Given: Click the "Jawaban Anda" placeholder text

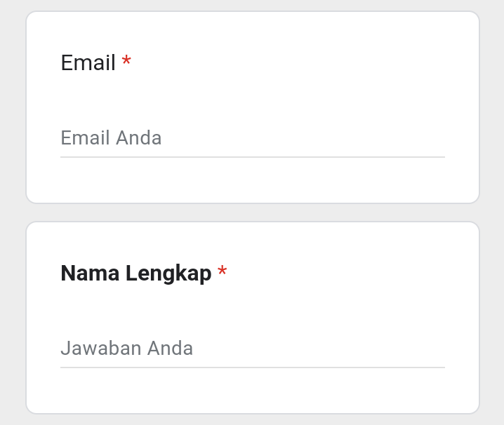Looking at the screenshot, I should pyautogui.click(x=126, y=348).
